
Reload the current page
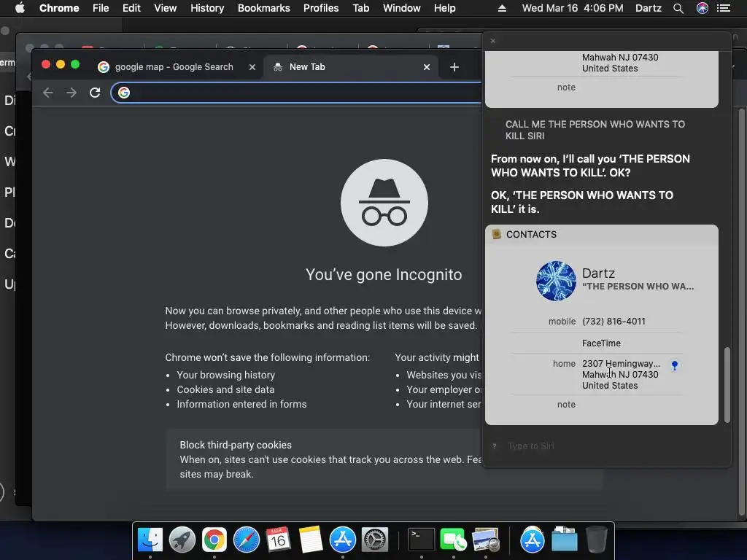[x=95, y=93]
